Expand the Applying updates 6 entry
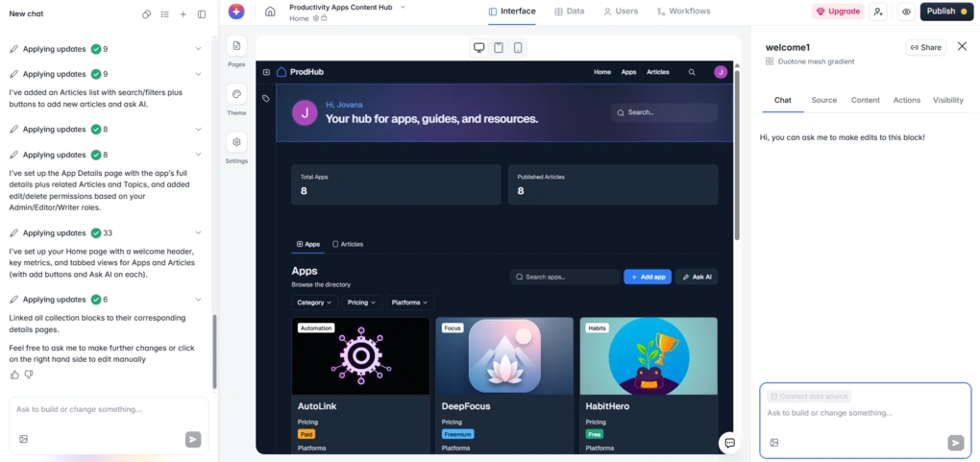Image resolution: width=980 pixels, height=462 pixels. click(x=198, y=300)
